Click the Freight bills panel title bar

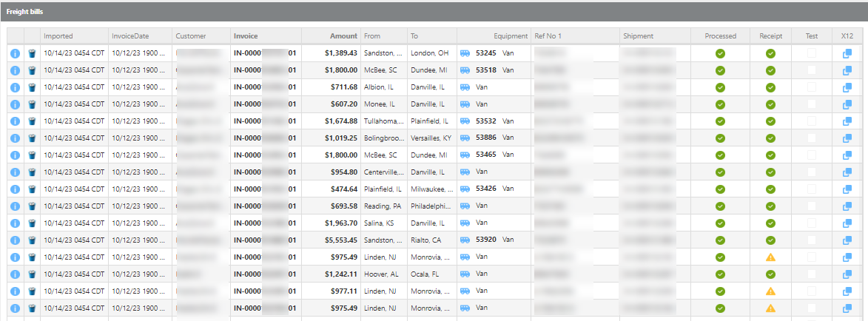[434, 12]
